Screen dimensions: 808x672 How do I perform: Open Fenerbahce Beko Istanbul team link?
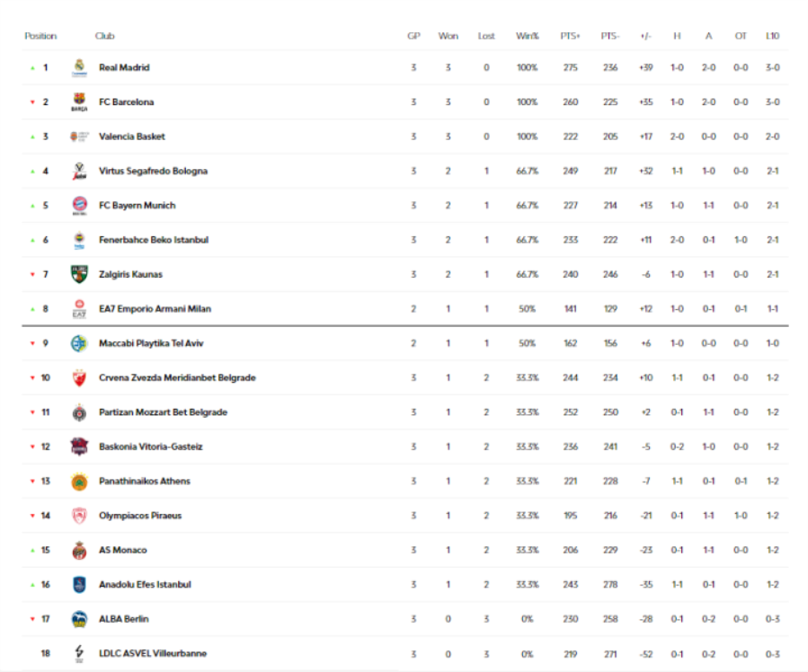point(154,240)
